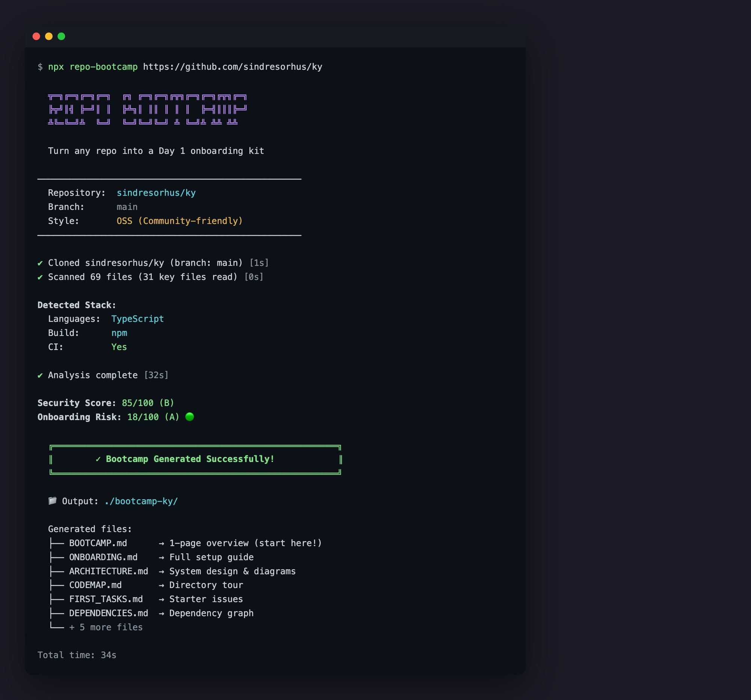Select BOOTCAMP.md in generated files tree
The image size is (751, 700).
pyautogui.click(x=98, y=543)
